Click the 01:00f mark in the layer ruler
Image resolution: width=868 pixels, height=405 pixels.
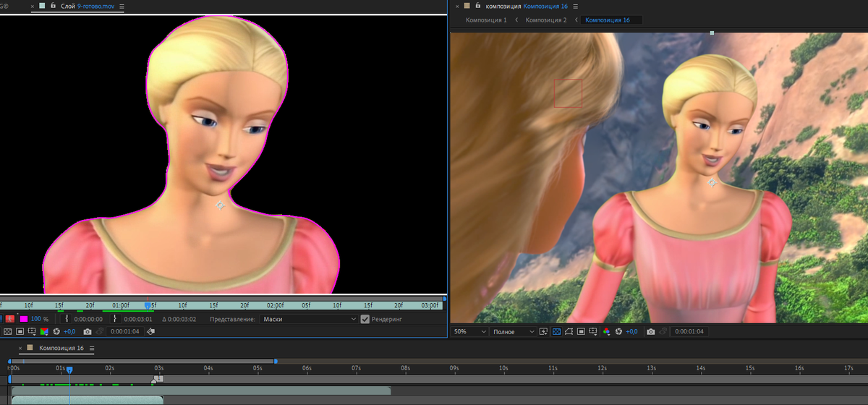120,305
